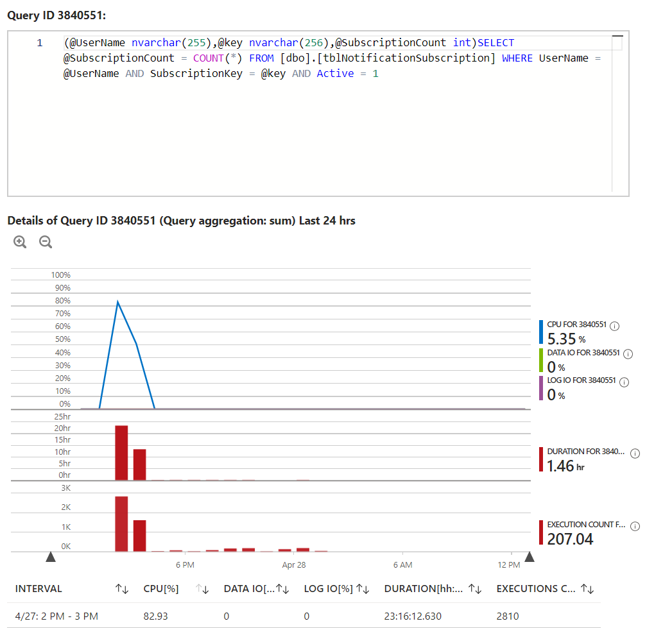Image resolution: width=672 pixels, height=628 pixels.
Task: Click the right time range slider handle
Action: click(530, 557)
